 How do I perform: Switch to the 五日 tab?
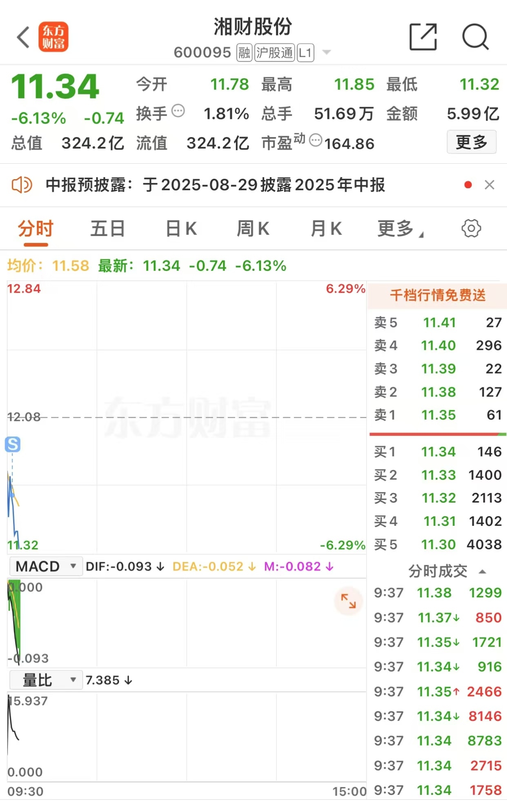108,229
